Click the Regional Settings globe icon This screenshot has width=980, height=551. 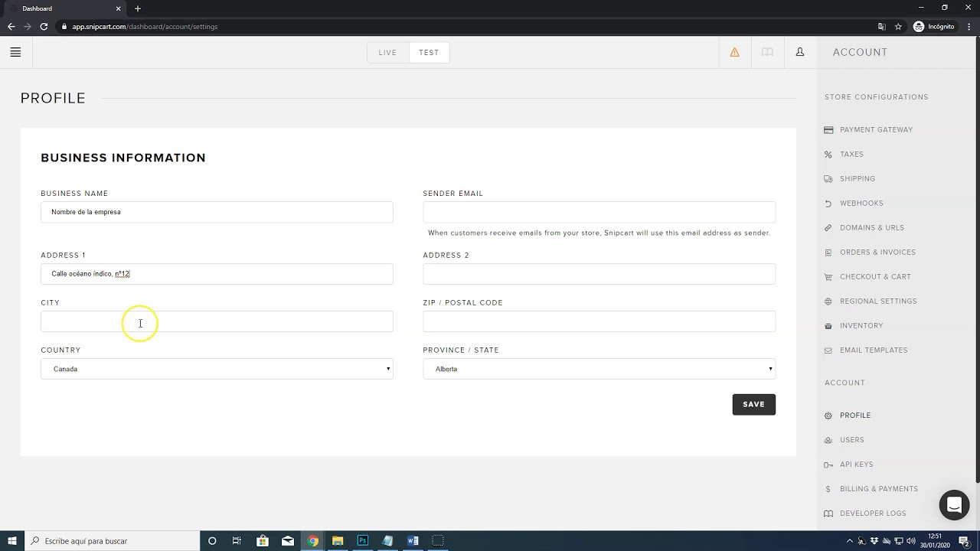click(828, 302)
